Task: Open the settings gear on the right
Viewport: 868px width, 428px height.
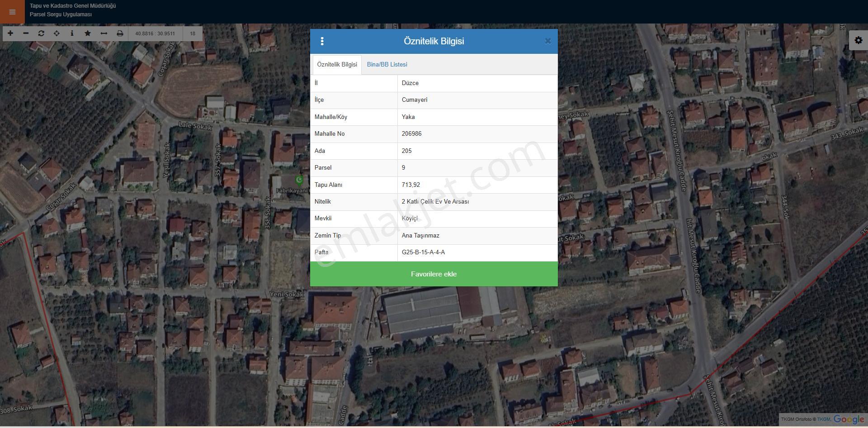Action: 859,40
